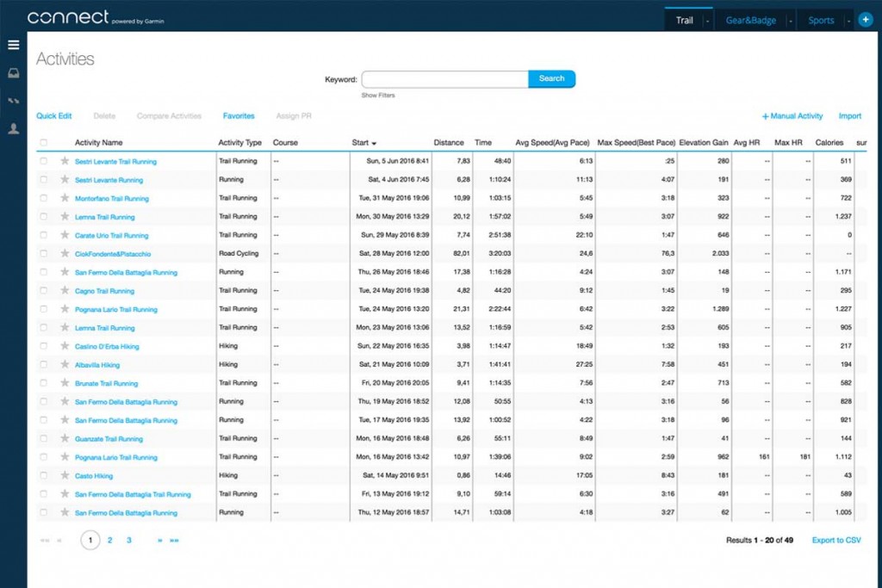This screenshot has height=588, width=882.
Task: Add a Manual Activity
Action: click(792, 116)
